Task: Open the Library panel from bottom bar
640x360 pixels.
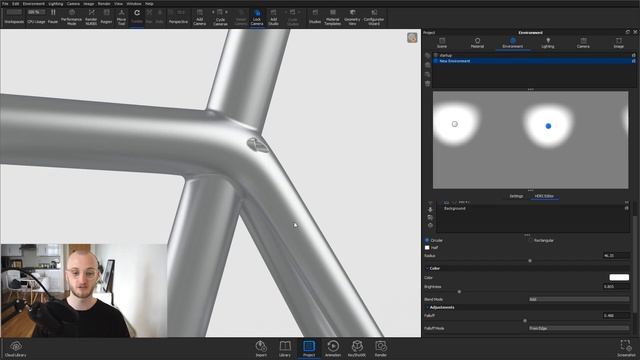Action: click(x=285, y=349)
